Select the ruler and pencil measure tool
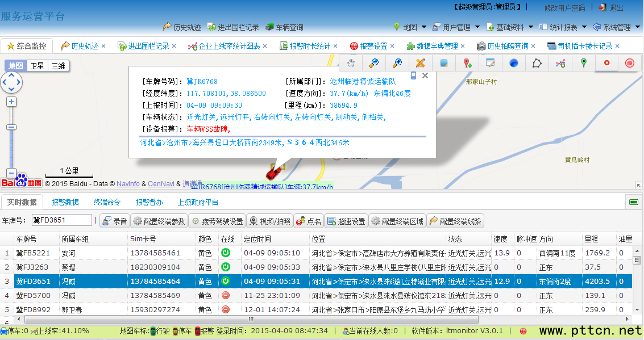The width and height of the screenshot is (644, 340). coord(421,63)
